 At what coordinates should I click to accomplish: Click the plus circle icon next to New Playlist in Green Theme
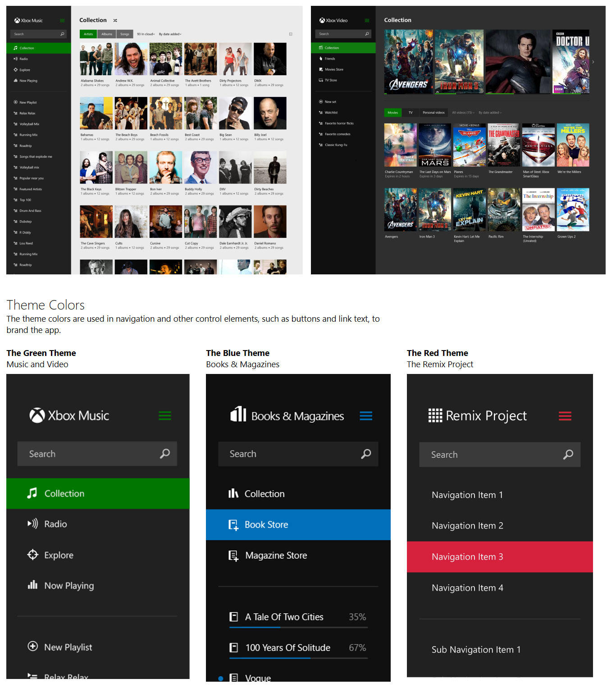click(x=32, y=646)
